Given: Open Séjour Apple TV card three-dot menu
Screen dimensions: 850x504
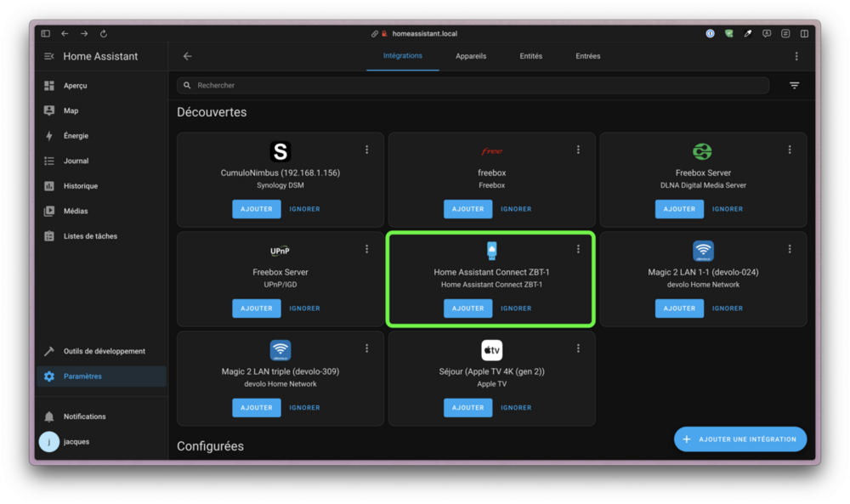Looking at the screenshot, I should click(x=578, y=348).
